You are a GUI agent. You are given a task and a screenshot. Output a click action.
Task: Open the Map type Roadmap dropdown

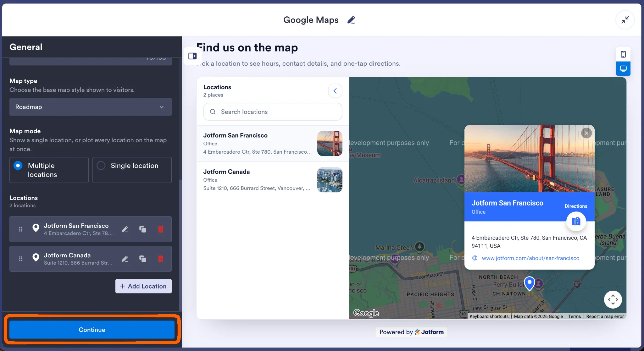(x=91, y=107)
